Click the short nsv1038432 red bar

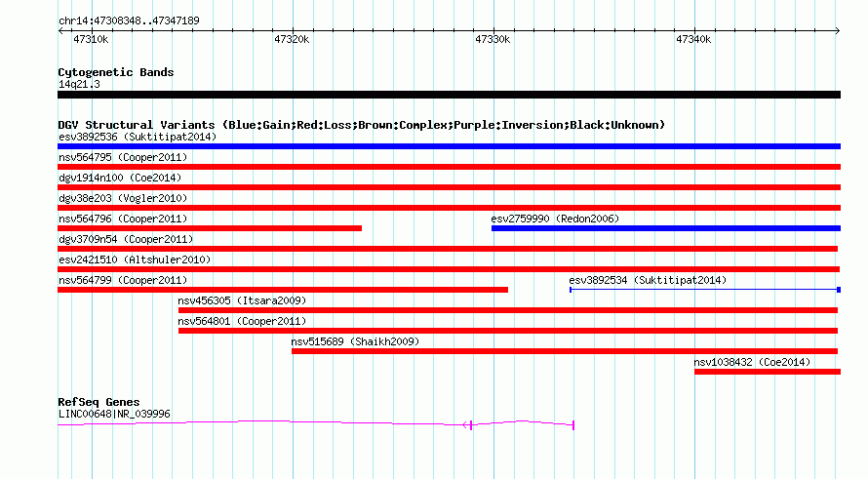[x=768, y=372]
